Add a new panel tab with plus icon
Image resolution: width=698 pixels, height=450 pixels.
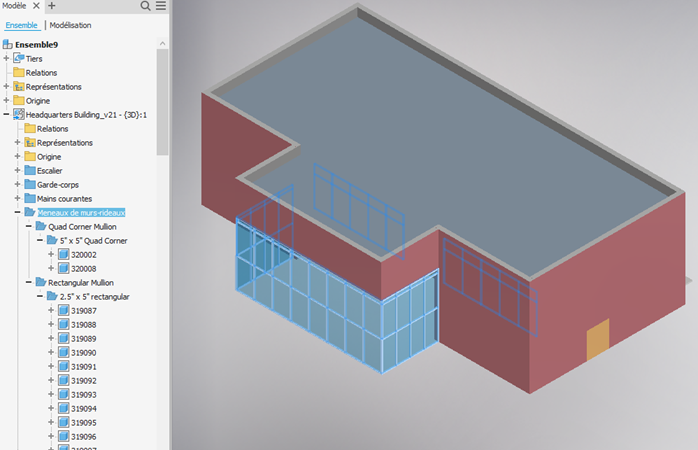[x=52, y=6]
